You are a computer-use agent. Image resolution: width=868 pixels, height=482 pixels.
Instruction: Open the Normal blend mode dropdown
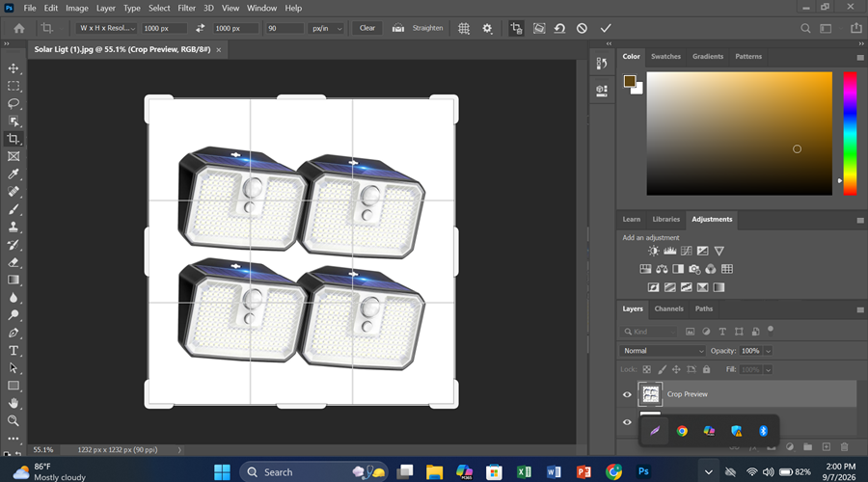pos(663,351)
